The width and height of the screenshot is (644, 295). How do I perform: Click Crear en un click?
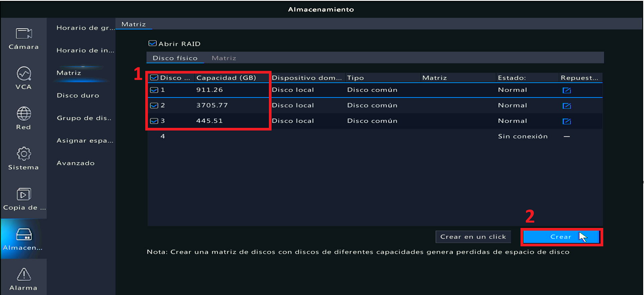pyautogui.click(x=473, y=236)
